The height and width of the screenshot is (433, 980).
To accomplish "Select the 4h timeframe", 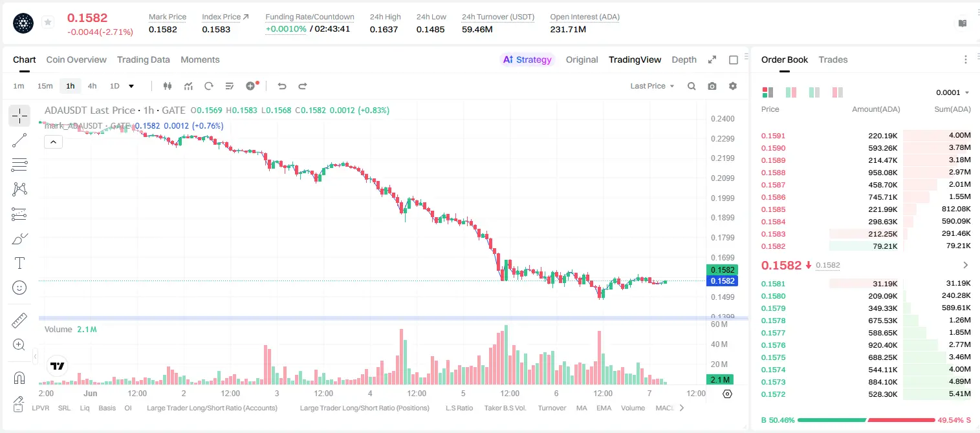I will [92, 86].
